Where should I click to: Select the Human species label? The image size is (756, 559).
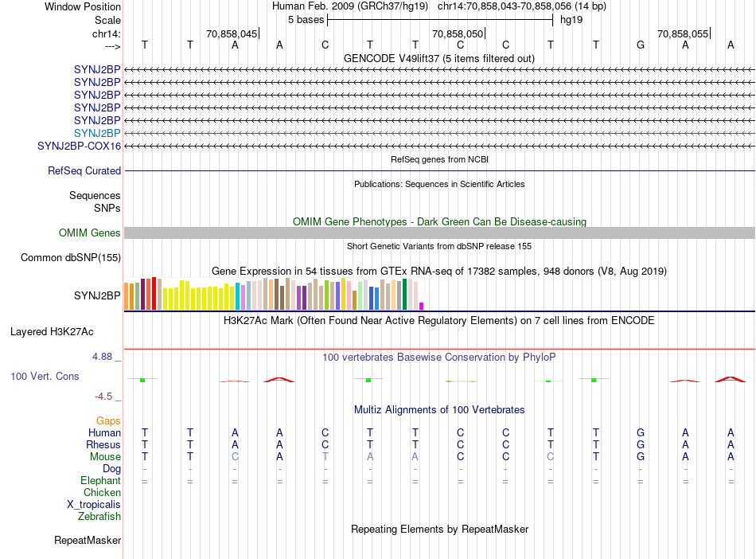coord(104,432)
